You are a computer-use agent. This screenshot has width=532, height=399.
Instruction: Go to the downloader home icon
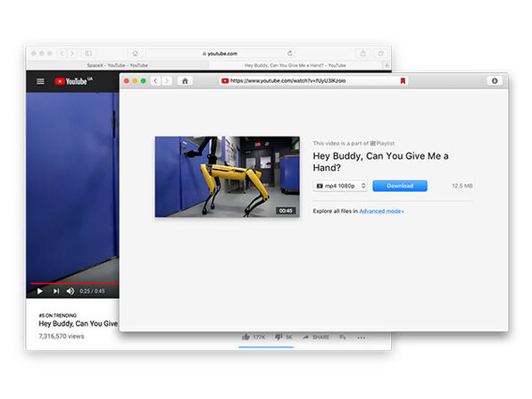[185, 80]
